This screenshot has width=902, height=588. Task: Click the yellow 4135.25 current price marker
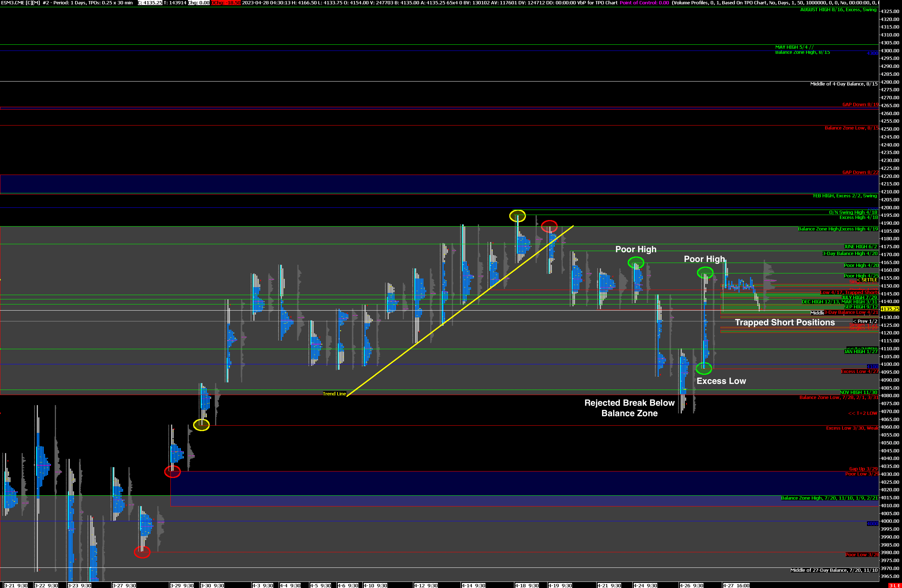point(890,309)
